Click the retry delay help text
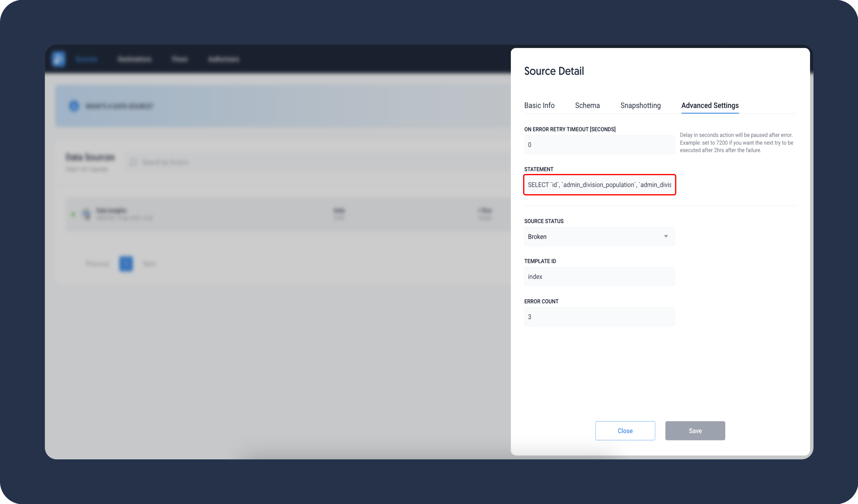Screen dimensions: 858x504 736,143
